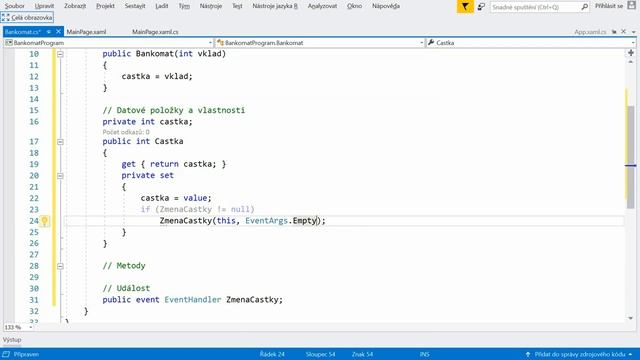This screenshot has width=640, height=360.
Task: Collapse the private set block at line 20
Action: (60, 176)
